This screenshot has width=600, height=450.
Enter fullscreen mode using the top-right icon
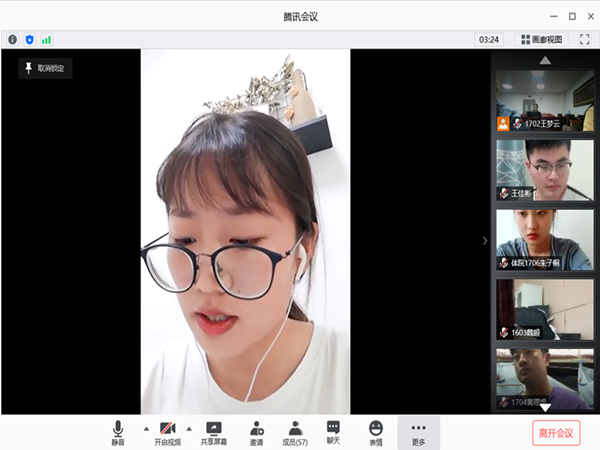(585, 40)
